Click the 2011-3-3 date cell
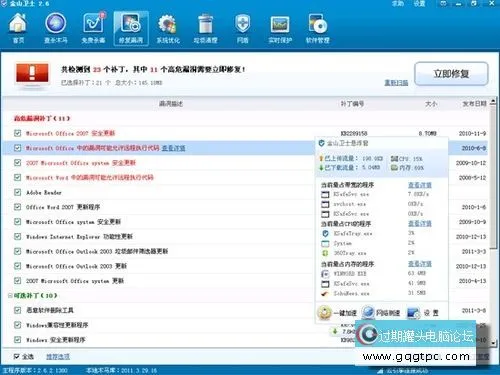This screenshot has width=500, height=375. pyautogui.click(x=474, y=252)
